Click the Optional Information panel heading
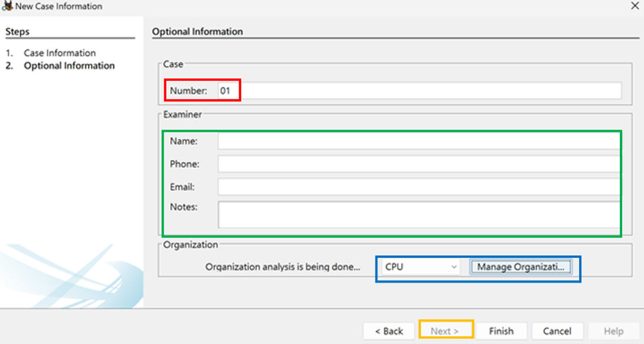 pos(197,32)
